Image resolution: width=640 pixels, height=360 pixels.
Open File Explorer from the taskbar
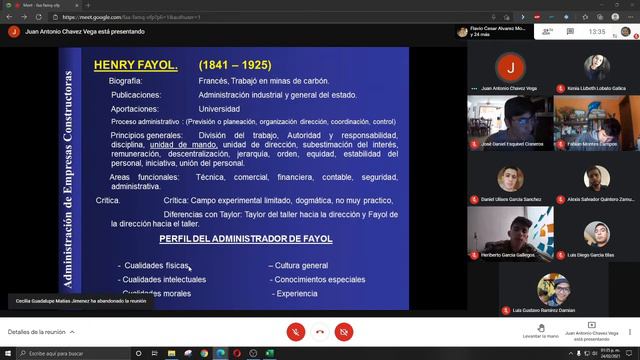tap(171, 353)
